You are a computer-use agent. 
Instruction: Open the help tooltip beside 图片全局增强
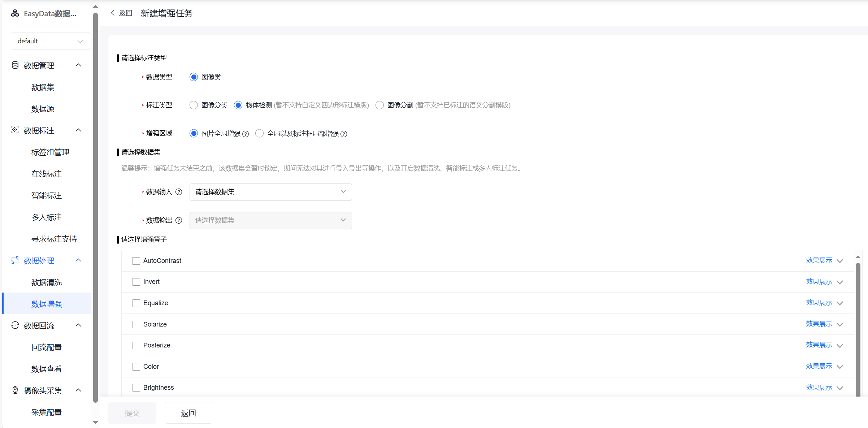pyautogui.click(x=246, y=134)
